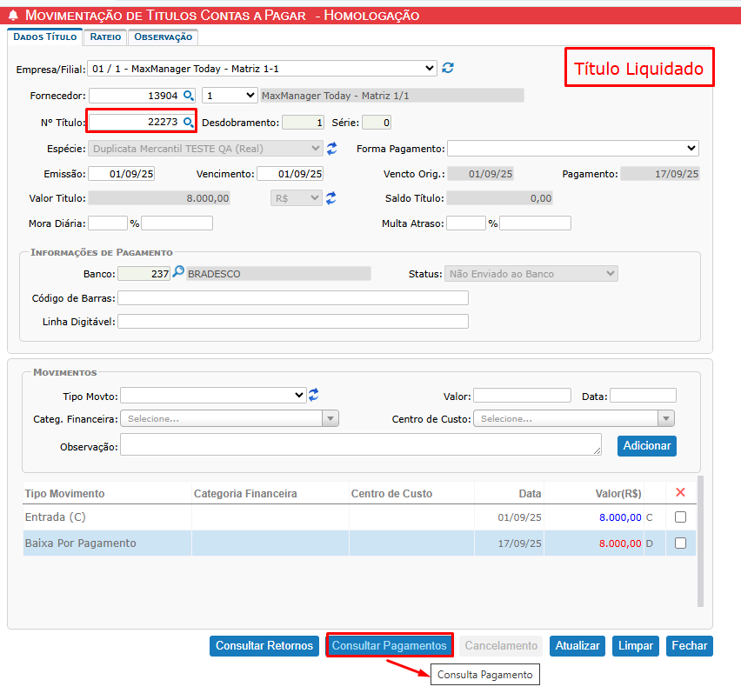This screenshot has height=700, width=741.
Task: Click the Nº Título search magnifier icon
Action: (187, 123)
